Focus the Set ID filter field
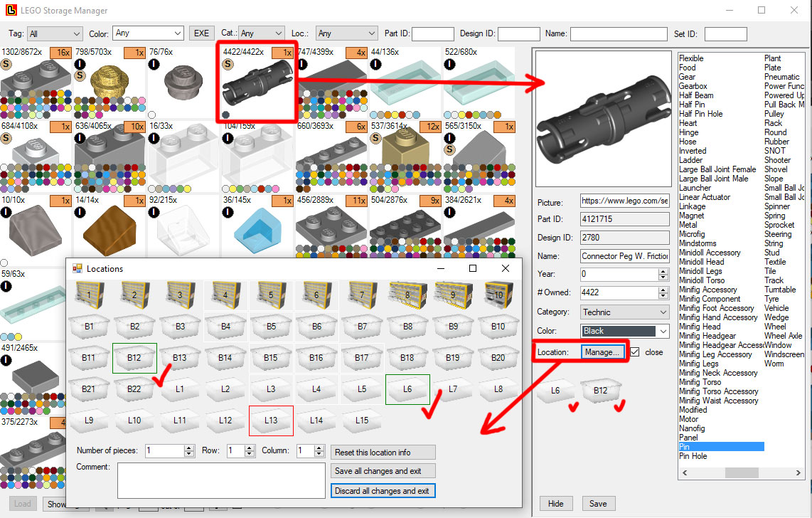The height and width of the screenshot is (518, 812). click(x=725, y=34)
